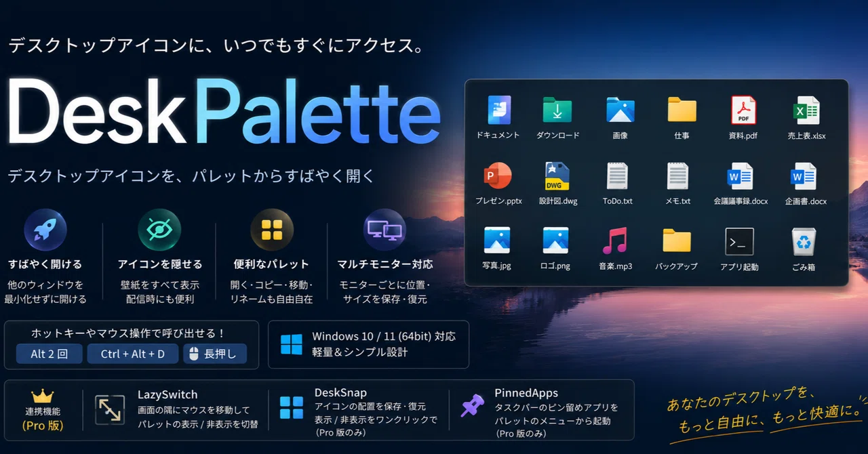Open the 会議議事録.docx Word icon

point(740,176)
